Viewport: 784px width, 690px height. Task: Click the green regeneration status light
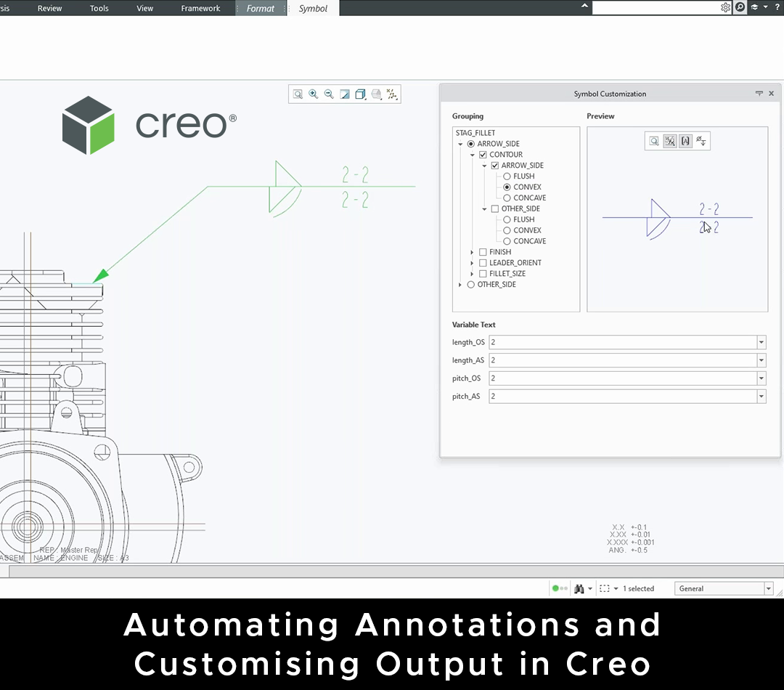pyautogui.click(x=555, y=588)
